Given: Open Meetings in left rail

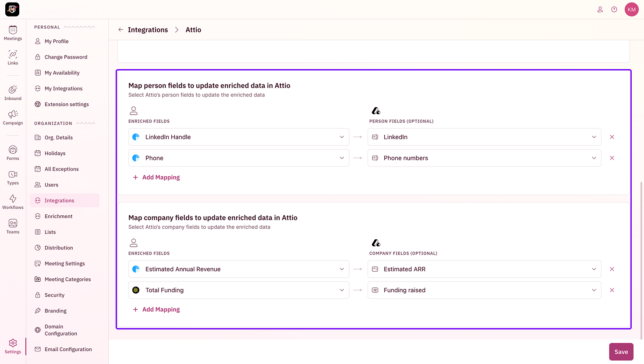Looking at the screenshot, I should click(13, 33).
